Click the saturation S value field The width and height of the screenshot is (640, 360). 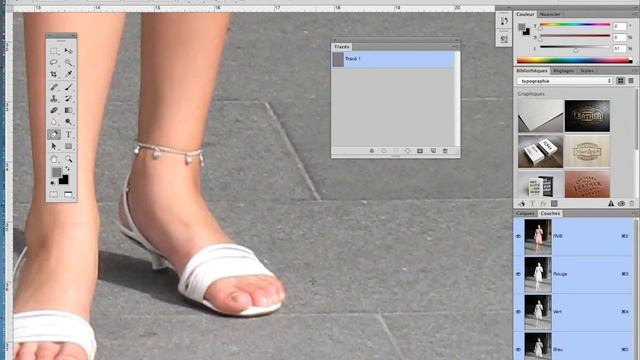pos(620,38)
